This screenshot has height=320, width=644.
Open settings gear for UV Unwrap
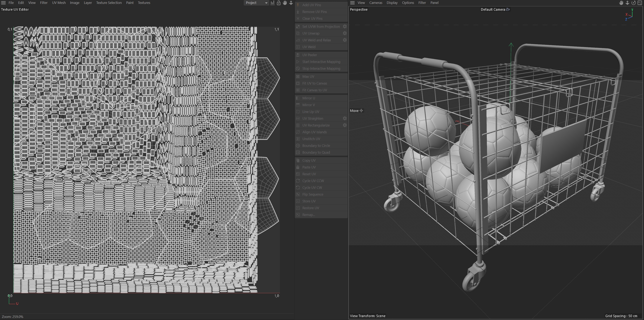pos(345,33)
